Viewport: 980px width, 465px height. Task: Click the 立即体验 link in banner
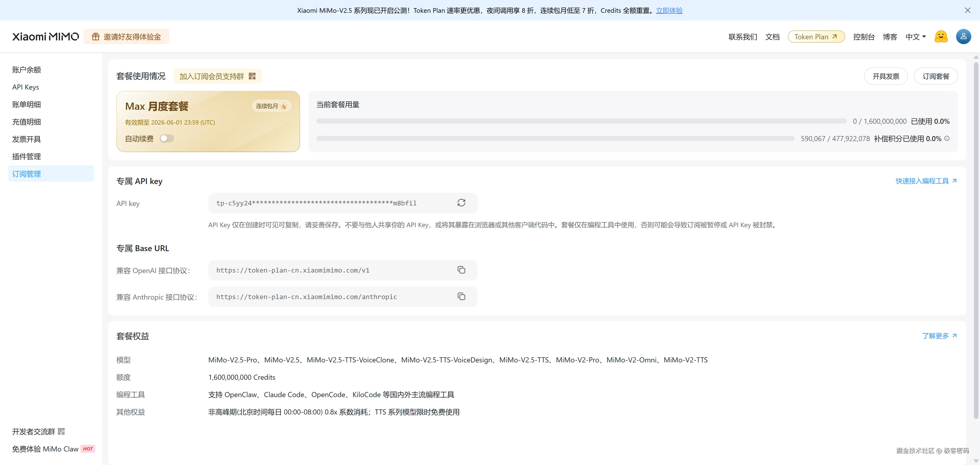pyautogui.click(x=669, y=10)
